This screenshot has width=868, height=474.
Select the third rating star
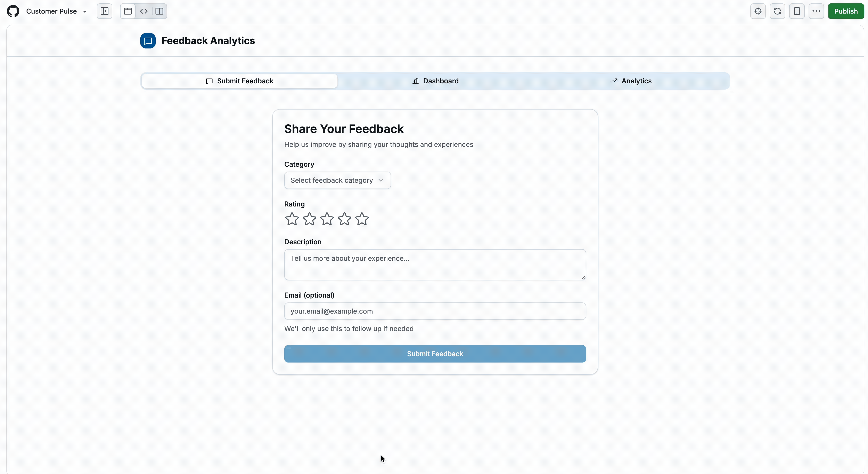tap(327, 219)
